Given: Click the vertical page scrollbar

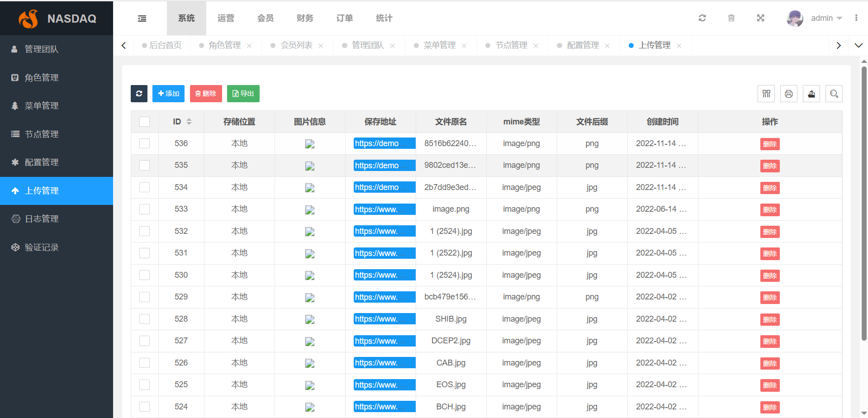Looking at the screenshot, I should (864, 204).
